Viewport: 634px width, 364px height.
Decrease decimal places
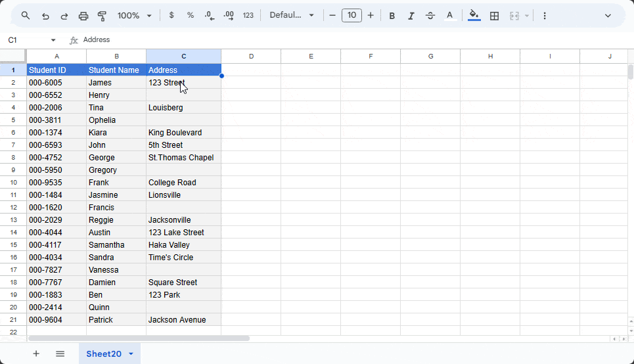[x=210, y=16]
